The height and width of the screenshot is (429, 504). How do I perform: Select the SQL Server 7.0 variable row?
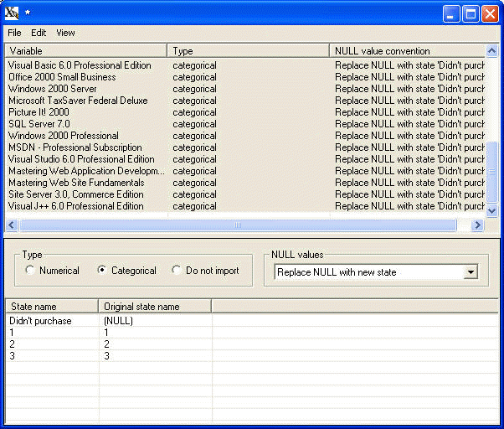coord(39,124)
